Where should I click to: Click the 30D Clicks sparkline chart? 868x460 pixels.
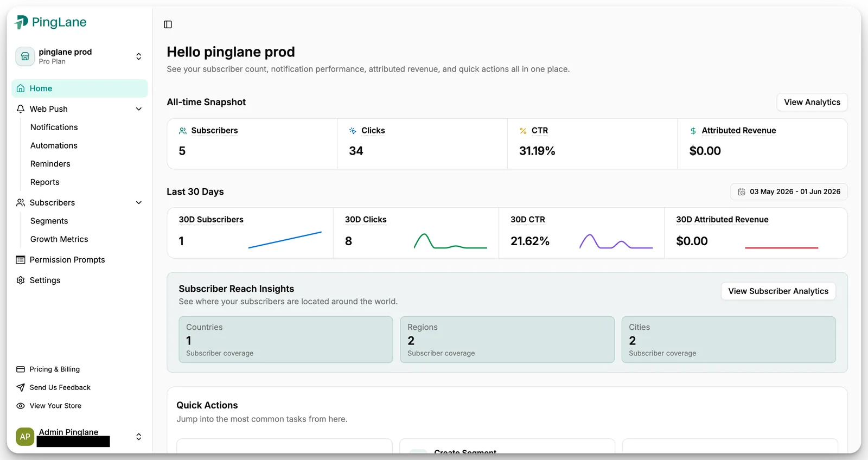450,241
